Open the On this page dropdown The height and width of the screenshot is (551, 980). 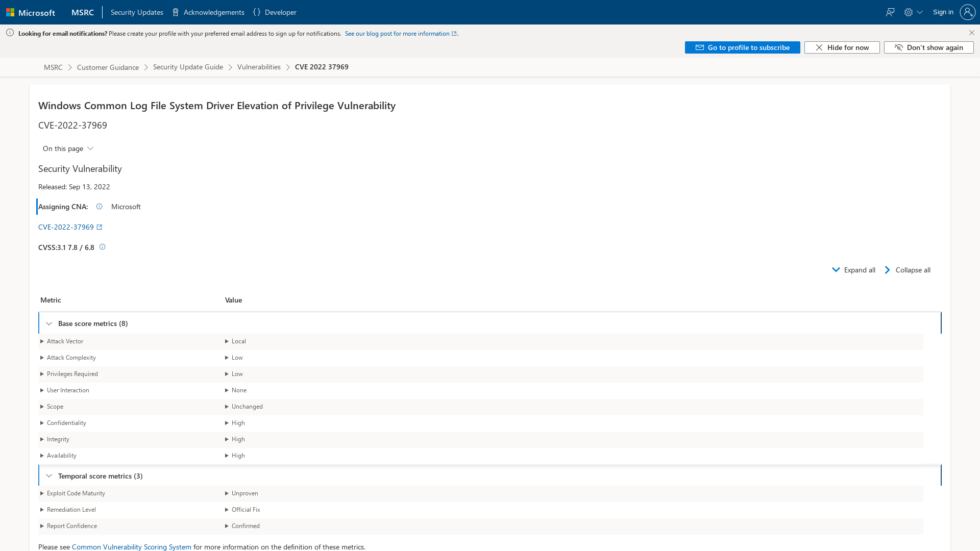coord(68,148)
